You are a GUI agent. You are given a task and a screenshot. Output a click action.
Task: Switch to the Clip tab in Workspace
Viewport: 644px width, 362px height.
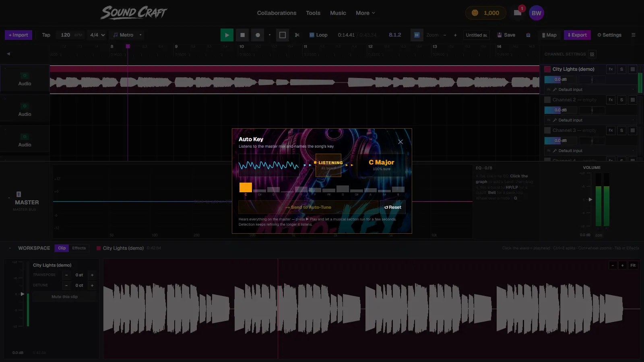[62, 248]
